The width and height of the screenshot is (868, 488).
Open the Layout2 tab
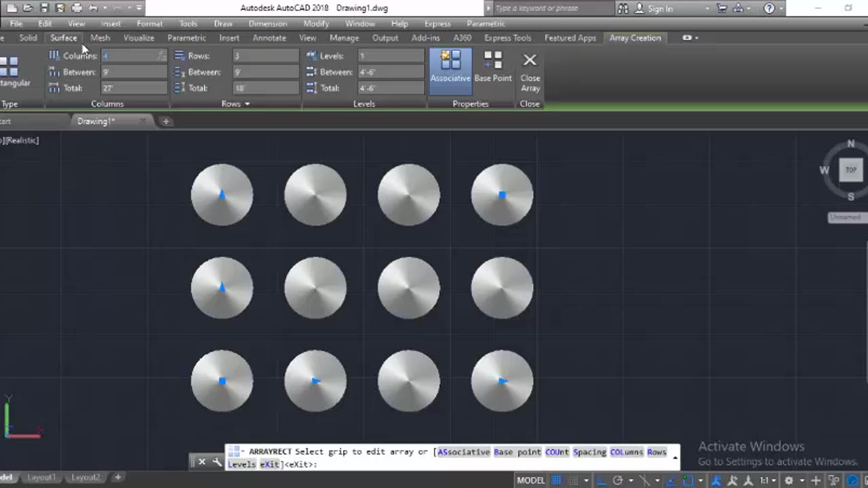85,477
